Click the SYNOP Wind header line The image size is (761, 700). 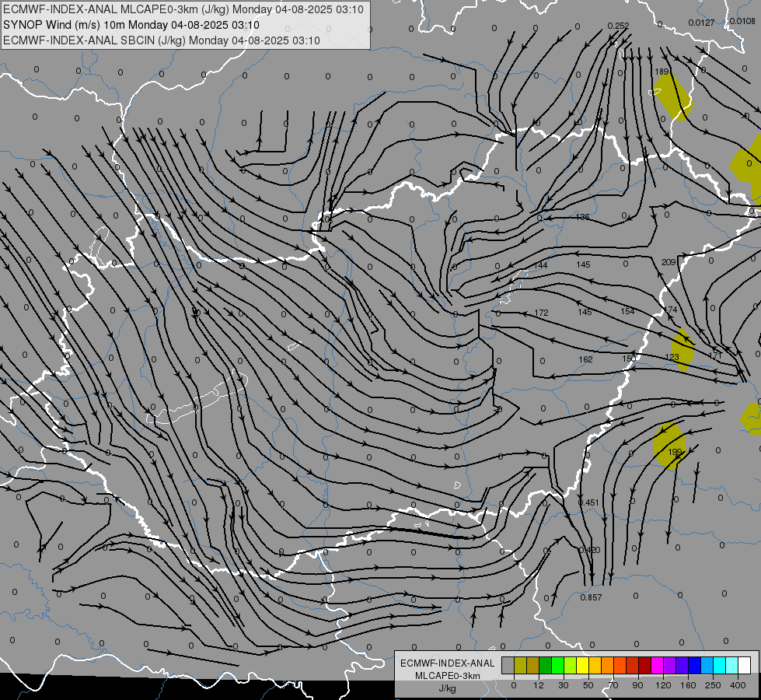(x=131, y=25)
